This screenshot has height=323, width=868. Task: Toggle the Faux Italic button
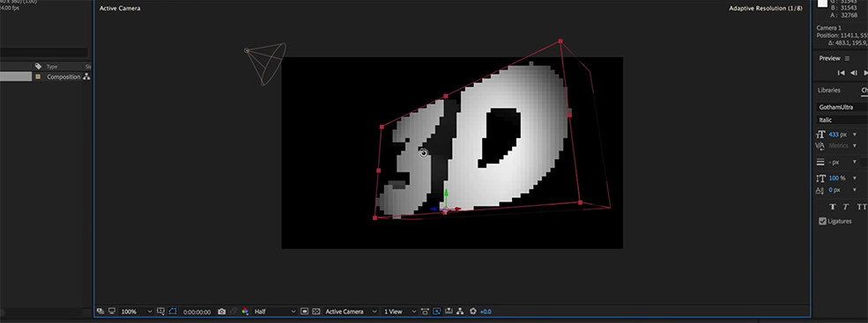click(x=846, y=207)
